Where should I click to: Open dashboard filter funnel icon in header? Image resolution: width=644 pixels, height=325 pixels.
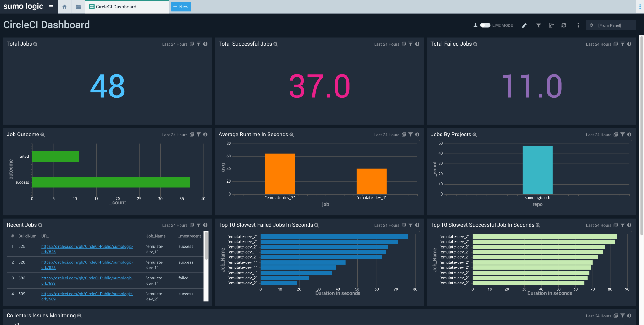point(539,25)
